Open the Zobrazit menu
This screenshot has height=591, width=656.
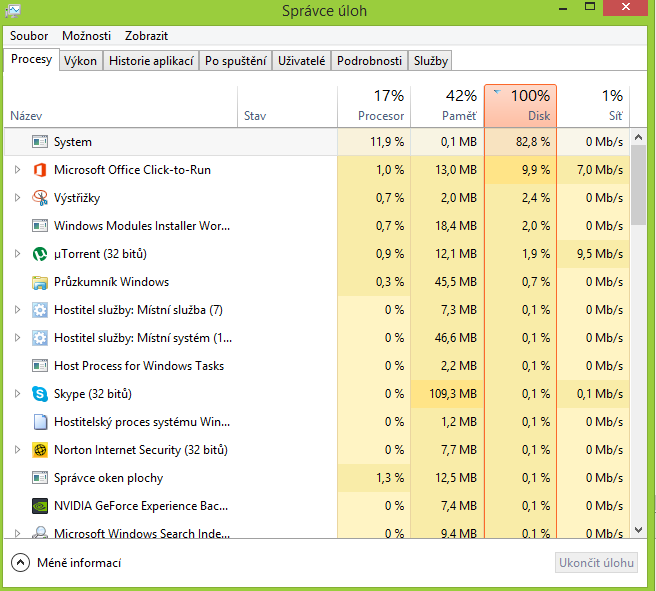(146, 36)
